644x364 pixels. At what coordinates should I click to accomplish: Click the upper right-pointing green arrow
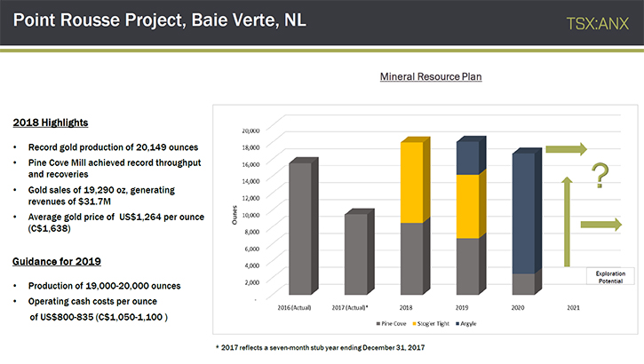[567, 149]
